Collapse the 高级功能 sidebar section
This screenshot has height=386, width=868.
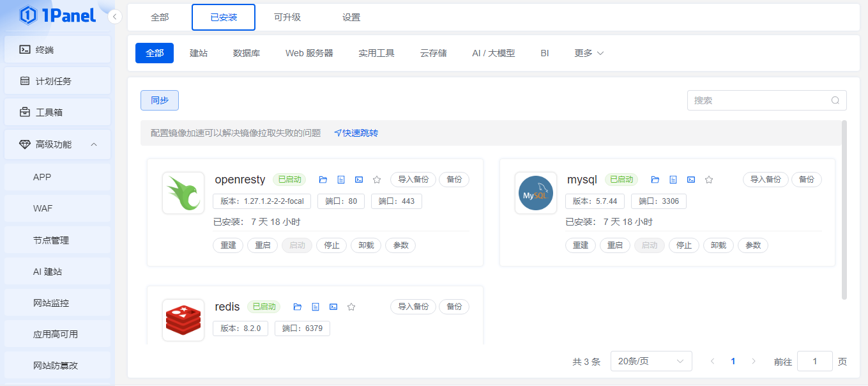(x=94, y=144)
